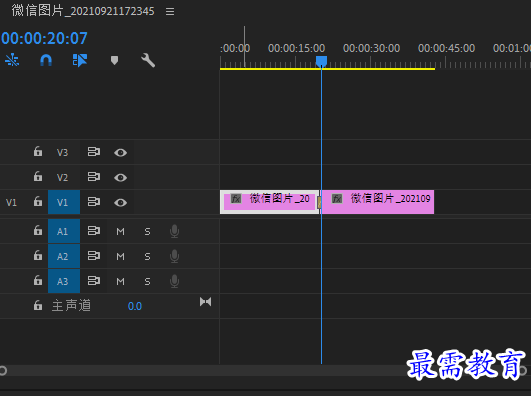531x396 pixels.
Task: Toggle Linked Selection icon
Action: click(x=80, y=60)
